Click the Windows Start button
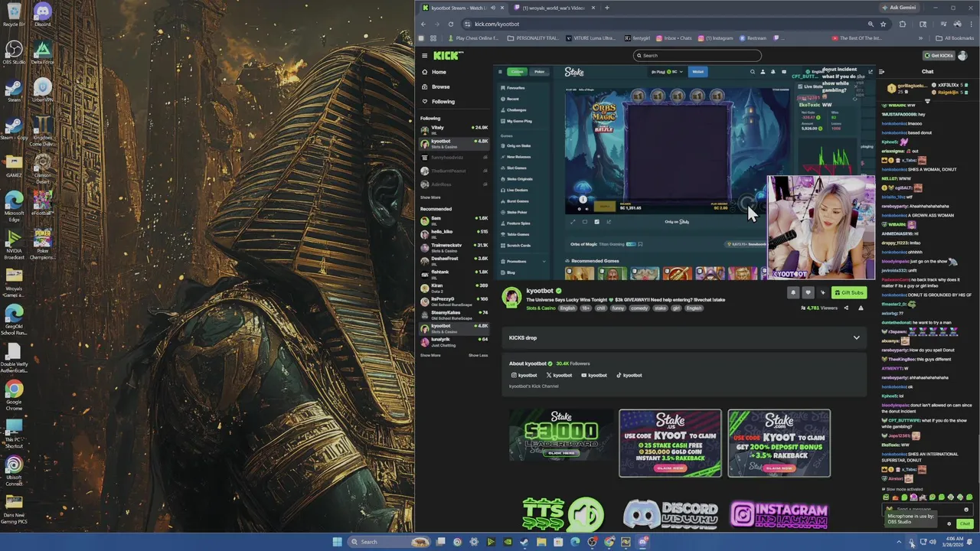This screenshot has height=551, width=980. click(337, 542)
